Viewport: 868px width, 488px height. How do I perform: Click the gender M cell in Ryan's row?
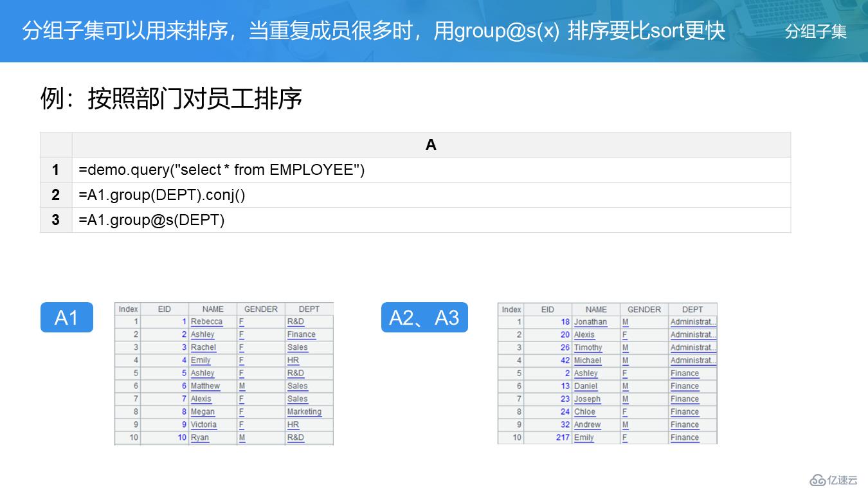(261, 437)
